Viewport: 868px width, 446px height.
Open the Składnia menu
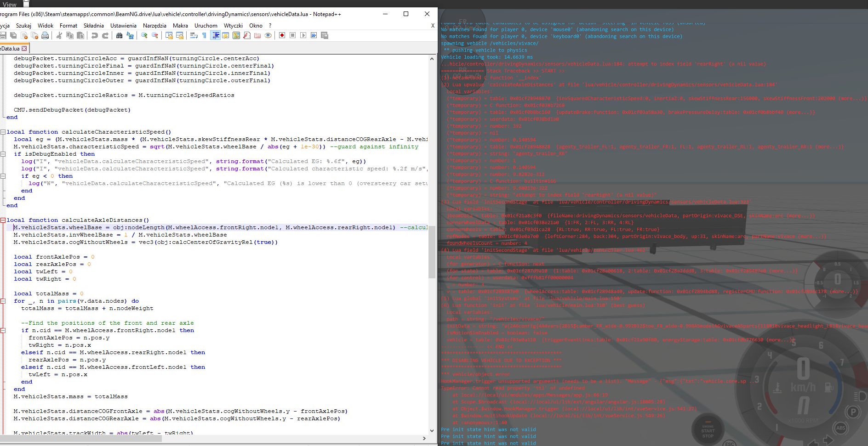(94, 26)
